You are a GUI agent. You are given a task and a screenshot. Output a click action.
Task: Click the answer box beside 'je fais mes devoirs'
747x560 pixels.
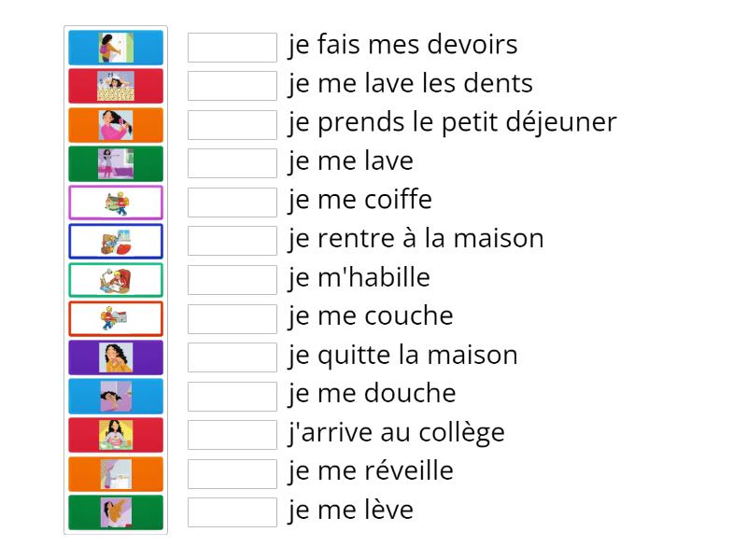tap(233, 48)
